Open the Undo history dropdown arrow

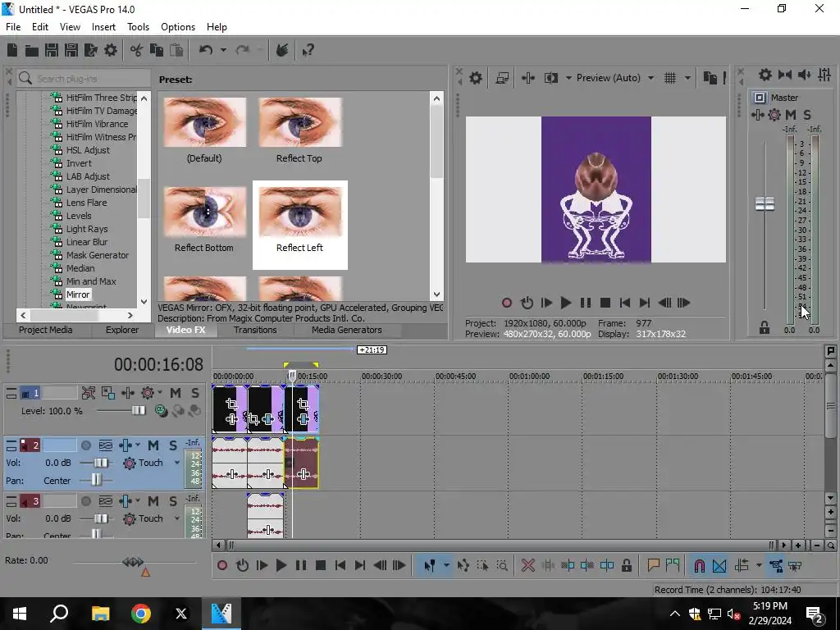(x=223, y=50)
